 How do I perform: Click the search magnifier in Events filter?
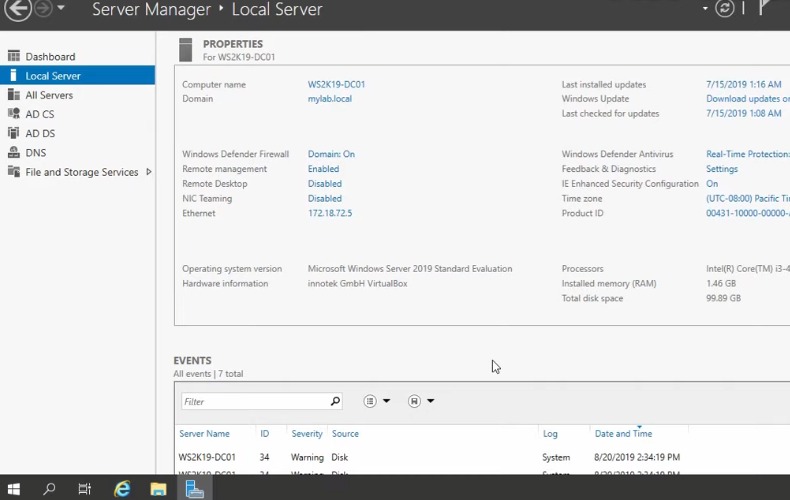[335, 401]
